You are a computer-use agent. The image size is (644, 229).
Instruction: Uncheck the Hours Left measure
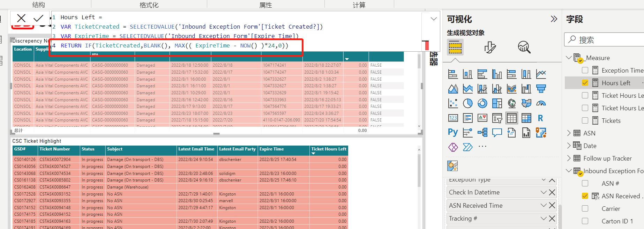click(x=585, y=83)
